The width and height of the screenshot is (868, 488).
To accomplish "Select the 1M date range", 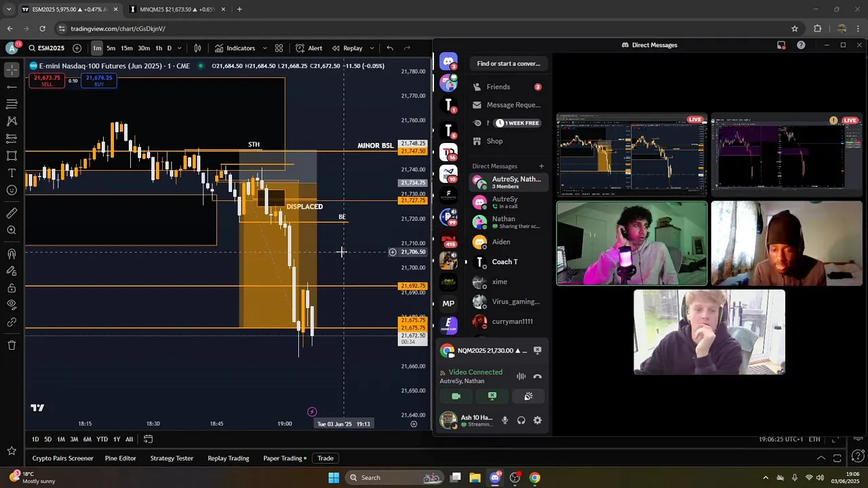I will click(61, 439).
